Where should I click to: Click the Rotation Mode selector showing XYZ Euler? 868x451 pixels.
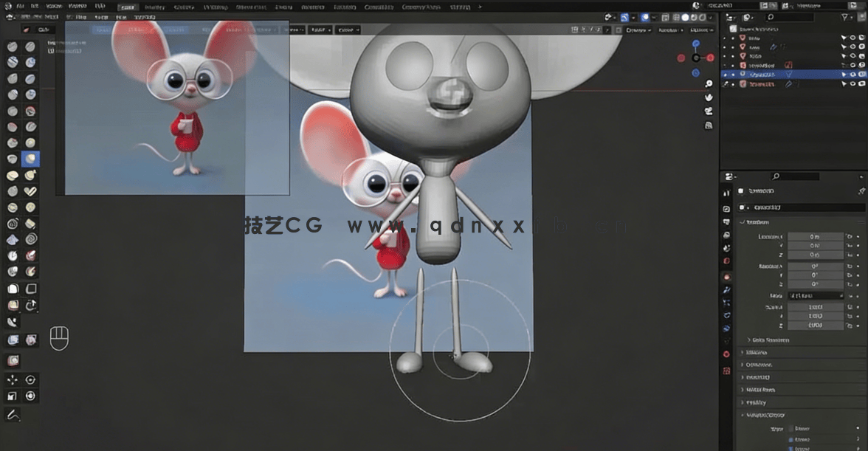tap(815, 295)
